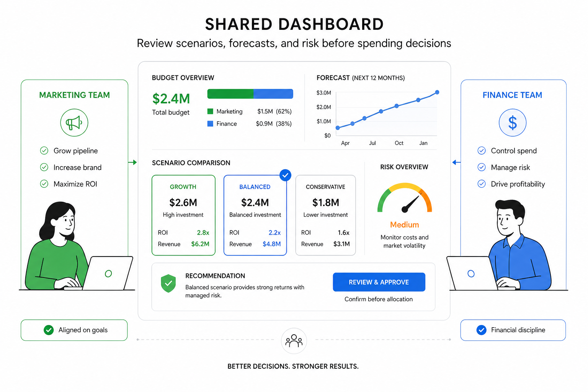The height and width of the screenshot is (392, 588).
Task: Click the Financial discipline badge
Action: [x=513, y=330]
